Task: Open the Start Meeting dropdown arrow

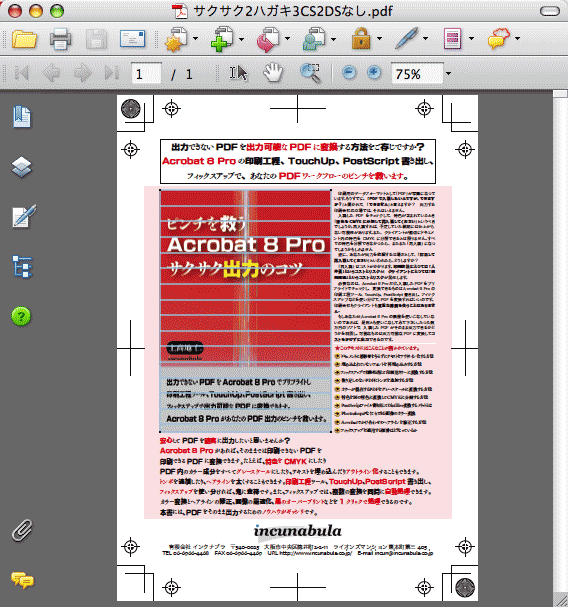Action: (x=333, y=39)
